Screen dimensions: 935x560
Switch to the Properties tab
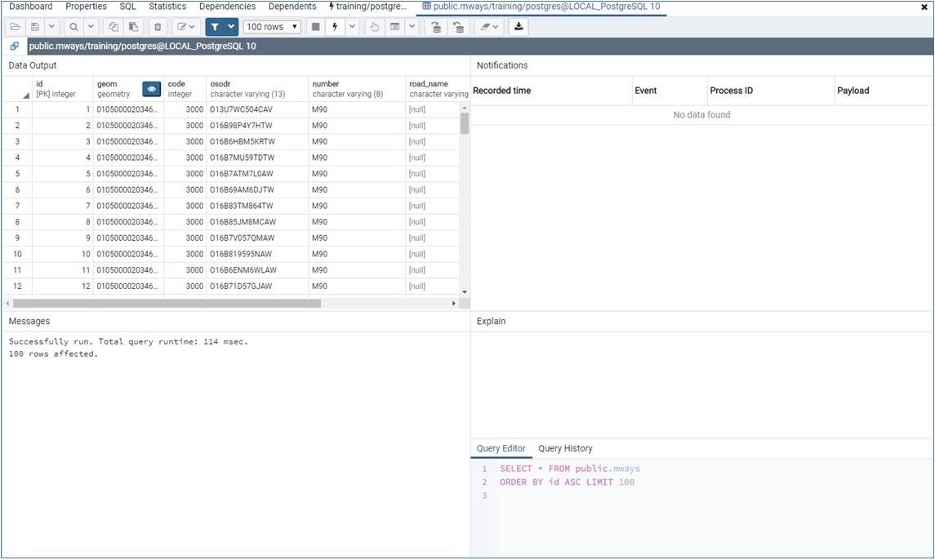pyautogui.click(x=86, y=7)
